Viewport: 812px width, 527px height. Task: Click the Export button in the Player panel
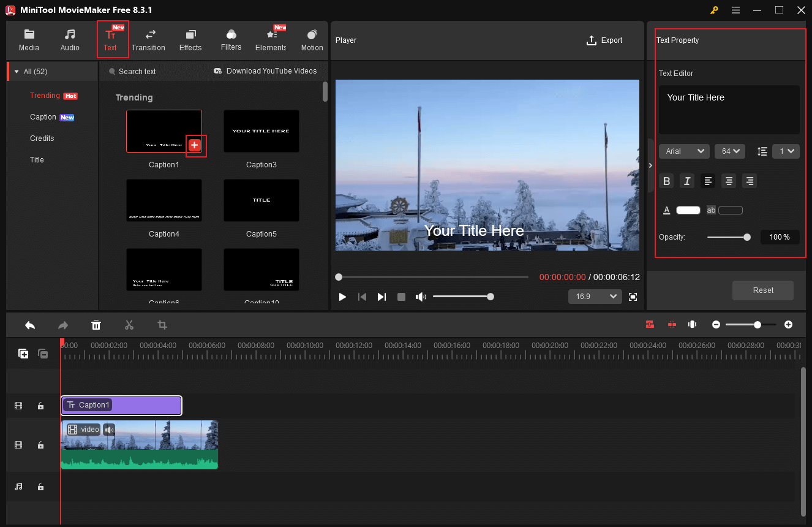[x=604, y=40]
